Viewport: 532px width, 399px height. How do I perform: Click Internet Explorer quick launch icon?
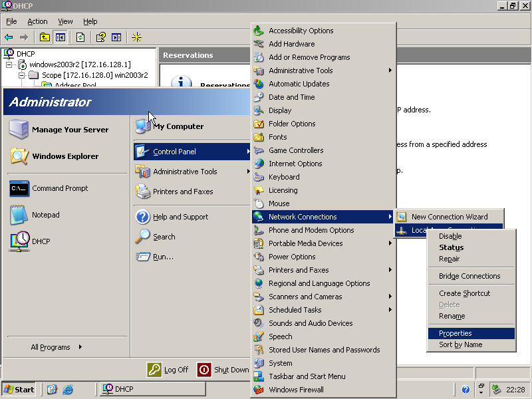(68, 390)
